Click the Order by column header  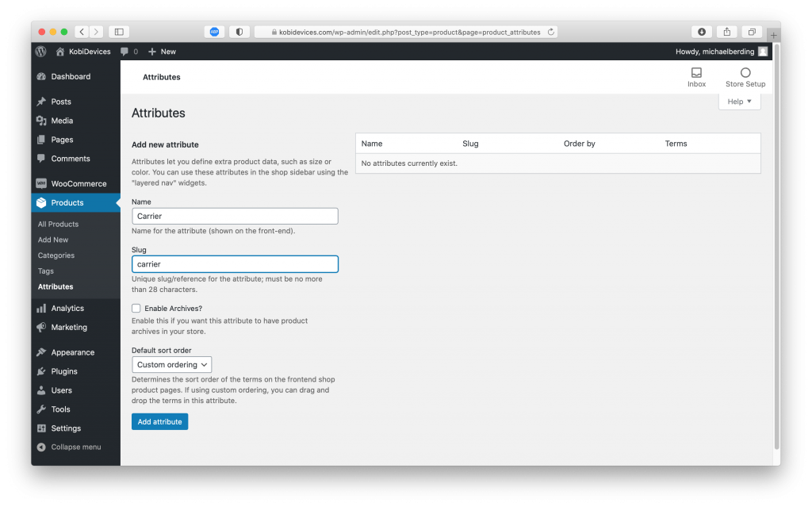[x=580, y=144]
